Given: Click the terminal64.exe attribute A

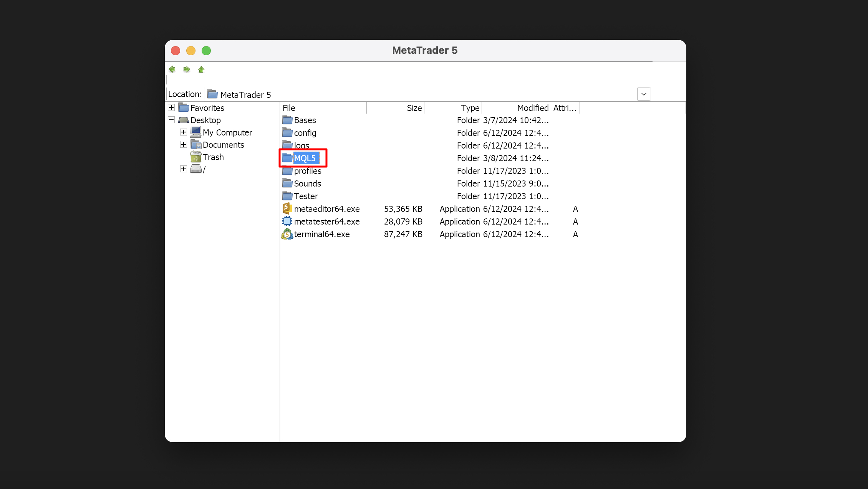Looking at the screenshot, I should click(575, 234).
